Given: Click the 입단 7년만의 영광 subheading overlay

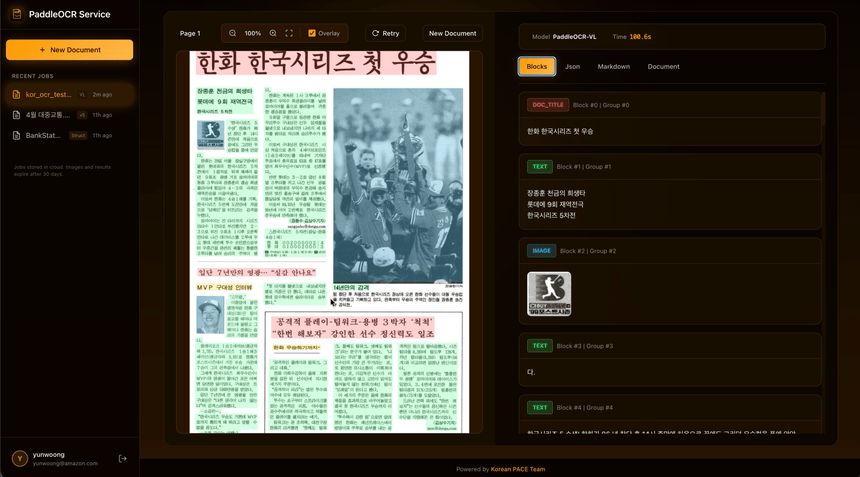Looking at the screenshot, I should pos(257,272).
